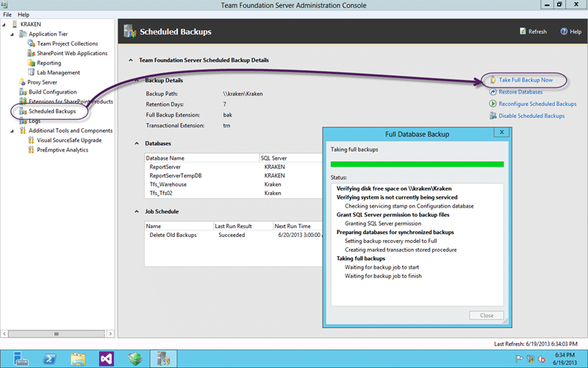Close the Full Database Backup dialog with X
The width and height of the screenshot is (588, 368).
[501, 132]
